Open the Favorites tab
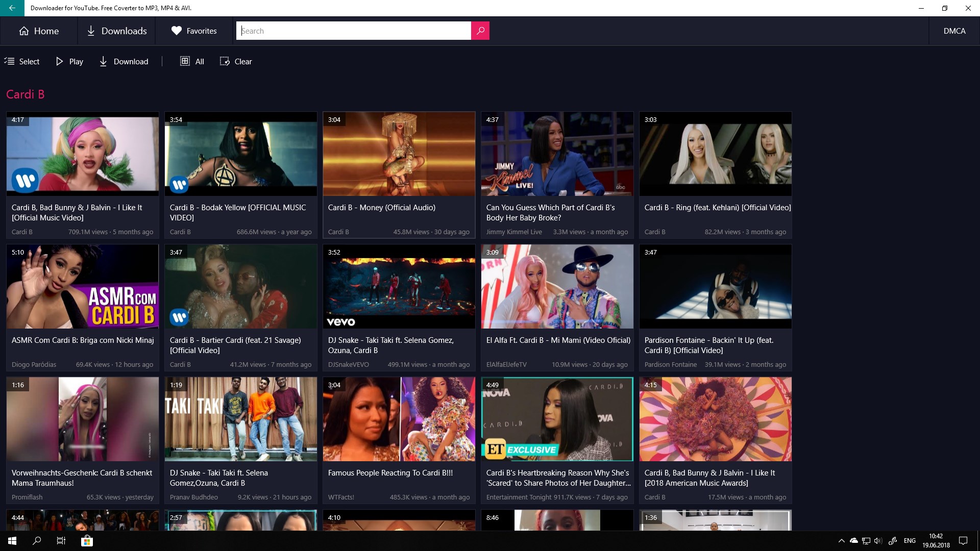This screenshot has width=980, height=551. [x=194, y=31]
